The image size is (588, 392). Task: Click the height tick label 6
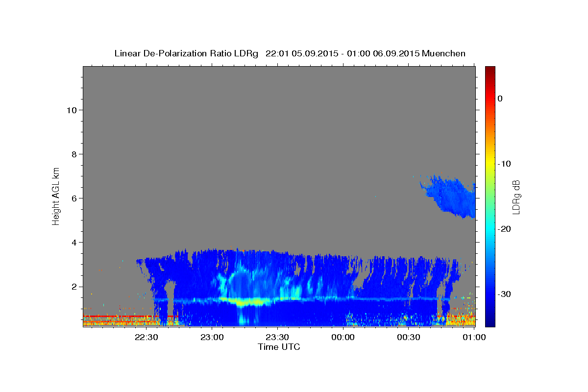click(x=73, y=198)
